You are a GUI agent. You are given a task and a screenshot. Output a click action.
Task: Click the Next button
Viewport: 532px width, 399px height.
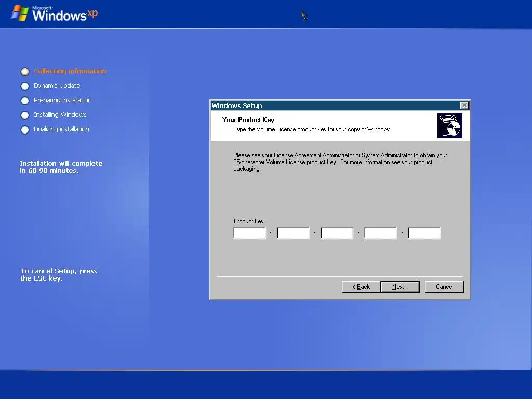400,287
